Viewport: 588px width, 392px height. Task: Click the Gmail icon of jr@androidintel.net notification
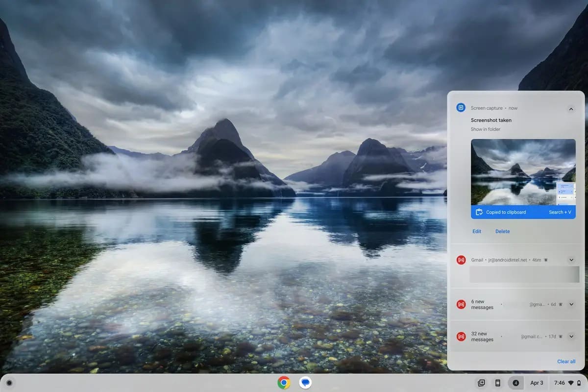pyautogui.click(x=461, y=260)
